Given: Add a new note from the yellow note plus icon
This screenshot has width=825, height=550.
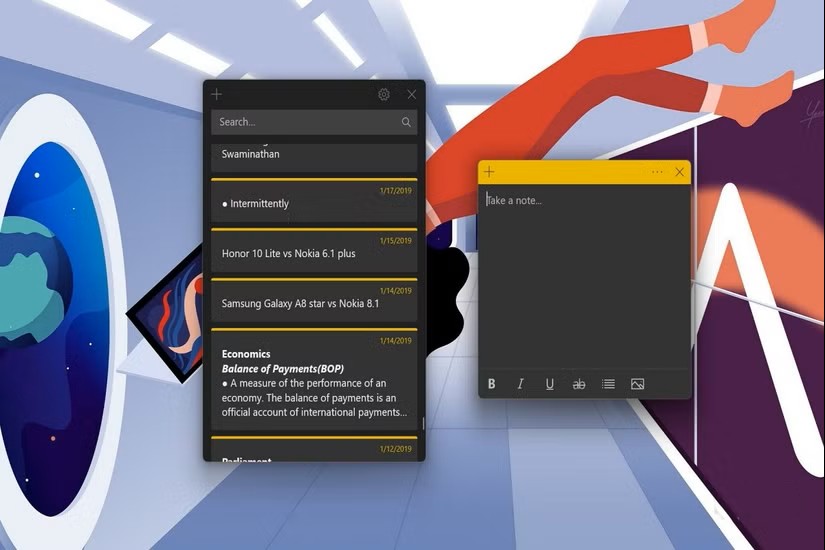Looking at the screenshot, I should (x=489, y=172).
